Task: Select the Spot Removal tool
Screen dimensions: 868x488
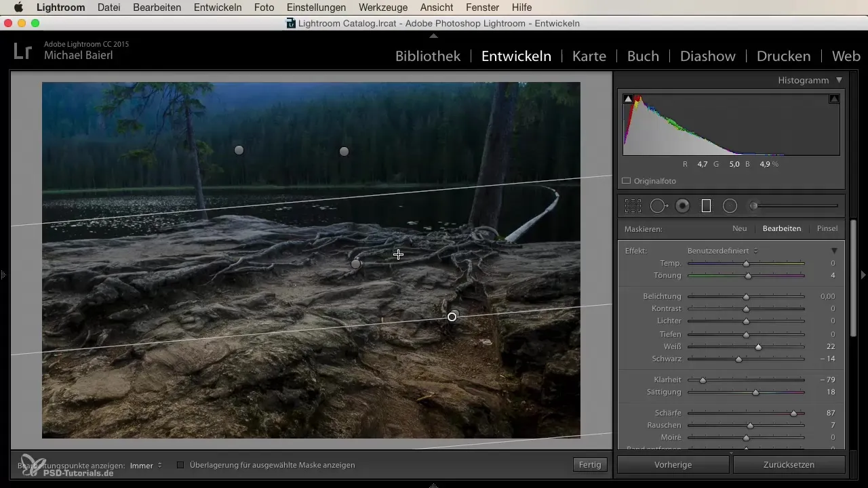Action: [658, 205]
